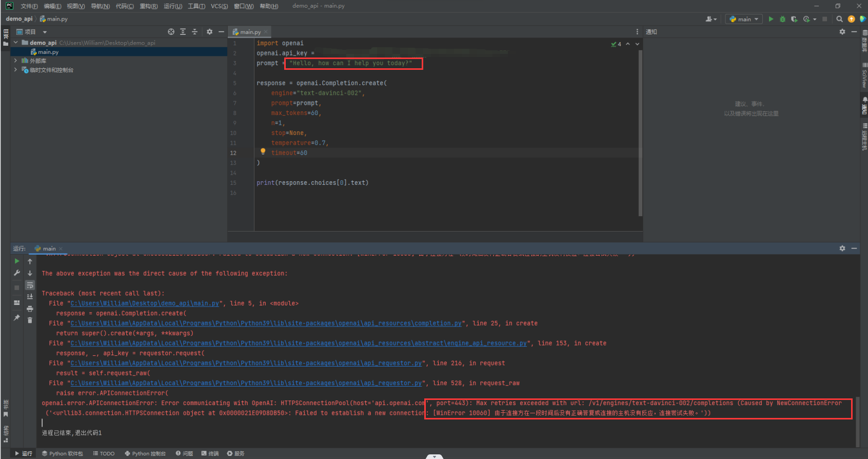Open api_requestor.py link at line 216
The height and width of the screenshot is (459, 868).
click(246, 364)
